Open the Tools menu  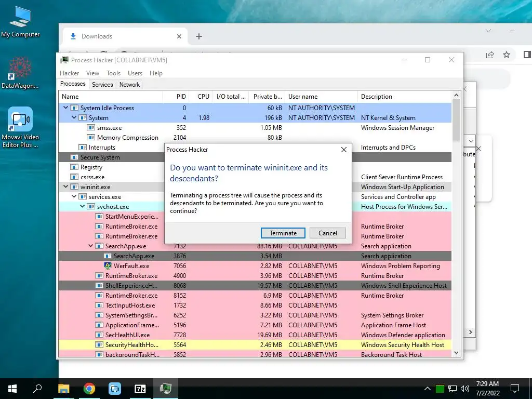(x=113, y=73)
